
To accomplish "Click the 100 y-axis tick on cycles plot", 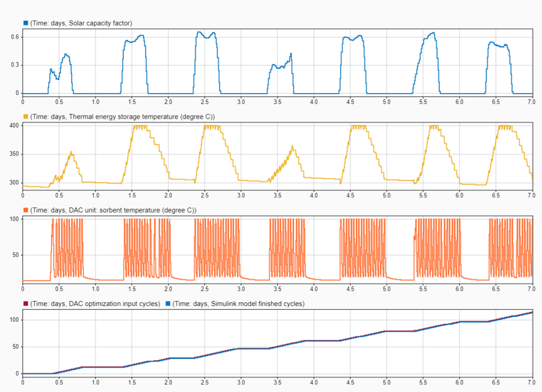I will click(x=14, y=320).
